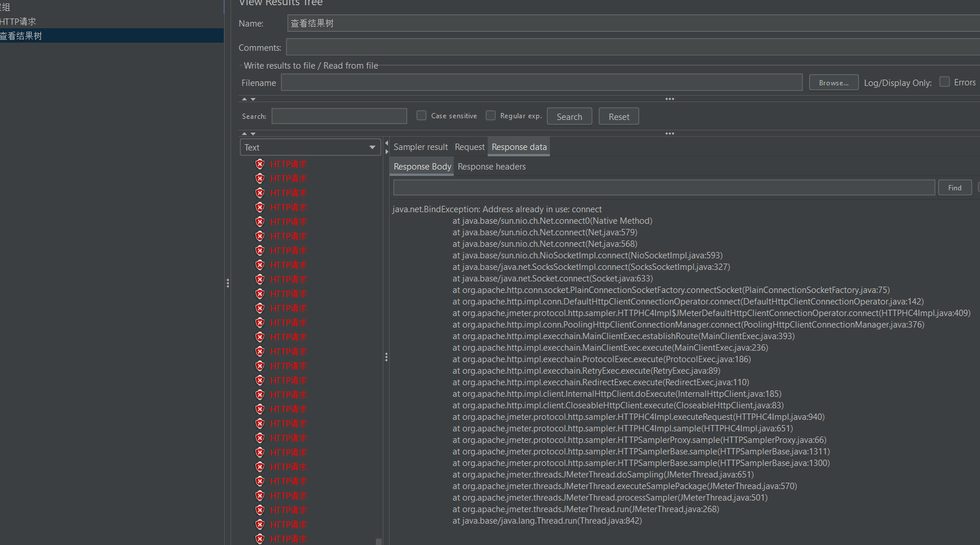Select HTTP请求 sampler in the test plan tree
This screenshot has width=980, height=545.
pyautogui.click(x=18, y=21)
